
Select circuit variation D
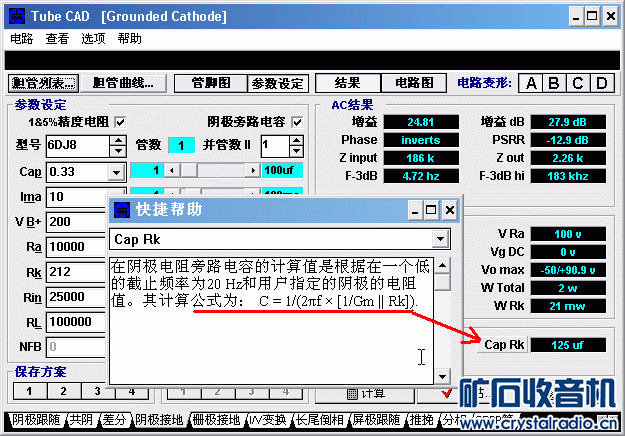pyautogui.click(x=602, y=83)
